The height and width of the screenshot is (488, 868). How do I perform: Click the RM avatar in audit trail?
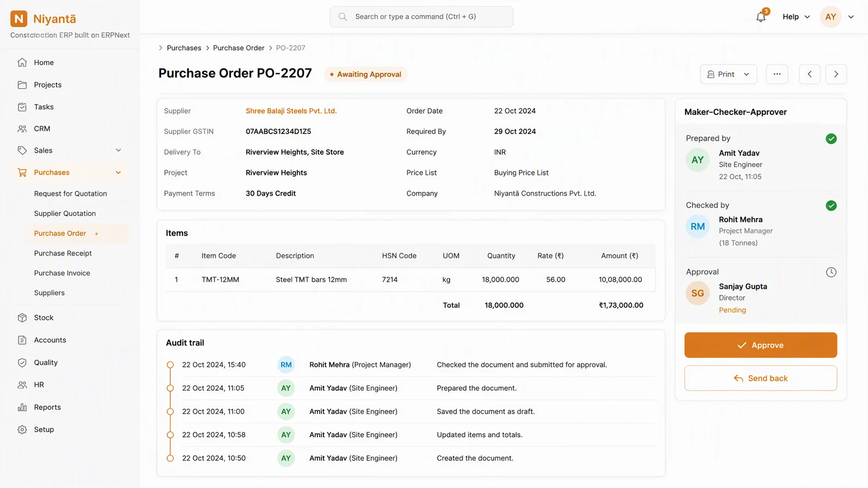pyautogui.click(x=286, y=365)
